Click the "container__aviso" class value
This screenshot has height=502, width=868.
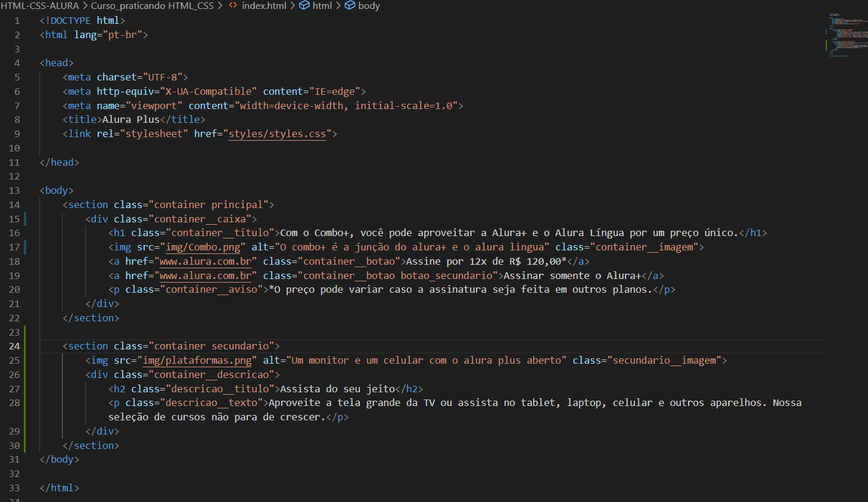211,290
